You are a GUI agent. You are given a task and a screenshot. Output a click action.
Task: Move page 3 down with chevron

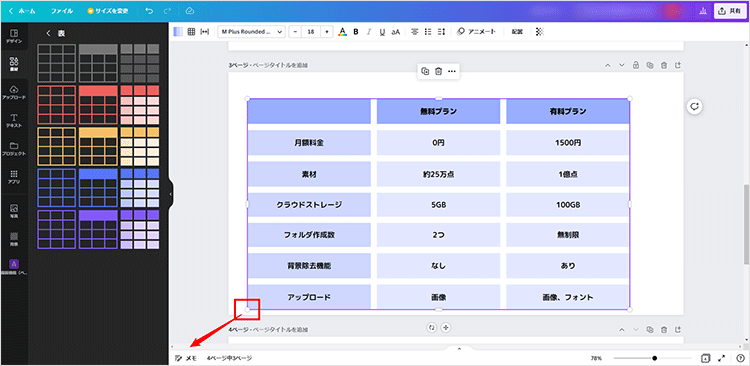622,65
